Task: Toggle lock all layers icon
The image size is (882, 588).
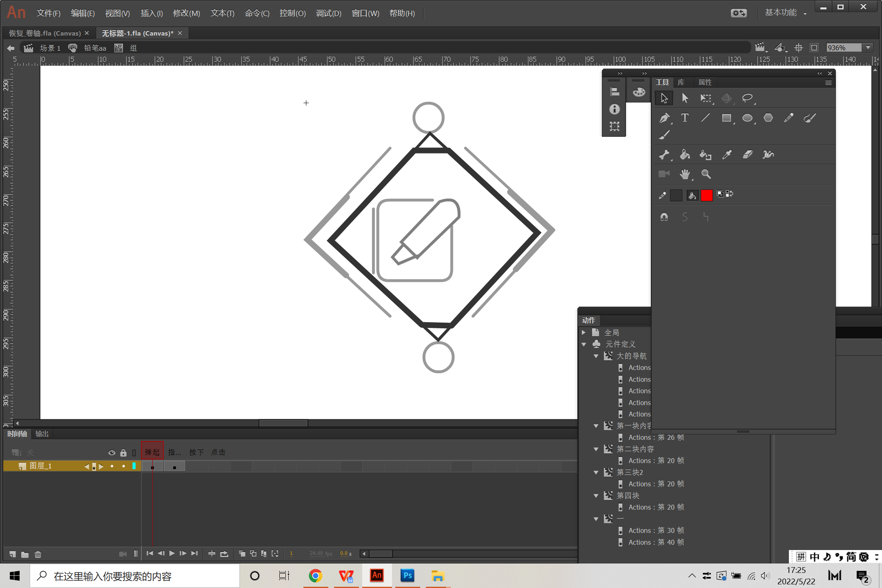Action: click(123, 452)
